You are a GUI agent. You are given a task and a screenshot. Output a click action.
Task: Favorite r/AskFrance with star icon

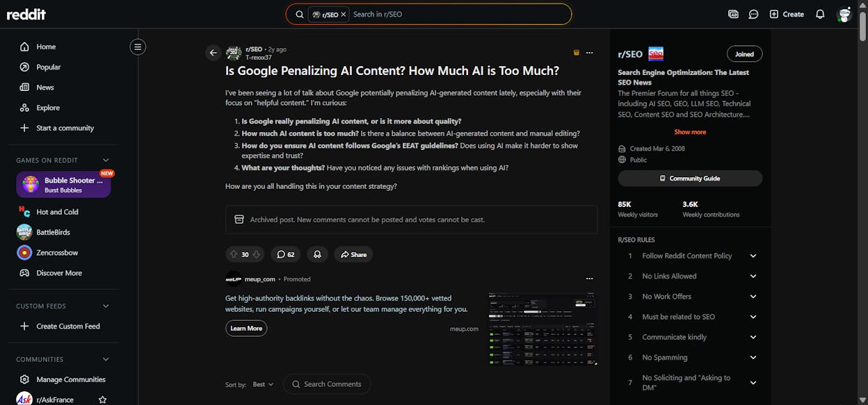click(103, 399)
